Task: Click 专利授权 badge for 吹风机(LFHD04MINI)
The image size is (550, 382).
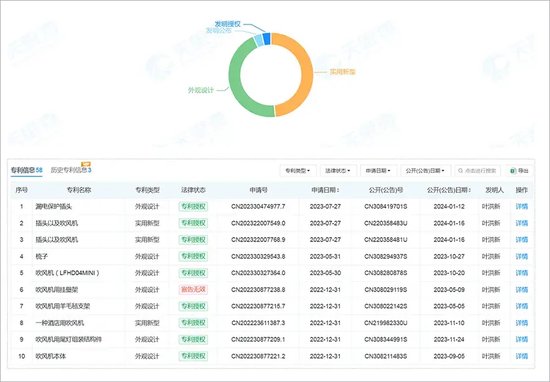Action: (193, 273)
